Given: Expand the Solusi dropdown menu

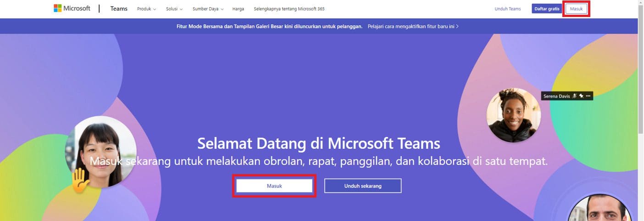Looking at the screenshot, I should click(x=174, y=9).
